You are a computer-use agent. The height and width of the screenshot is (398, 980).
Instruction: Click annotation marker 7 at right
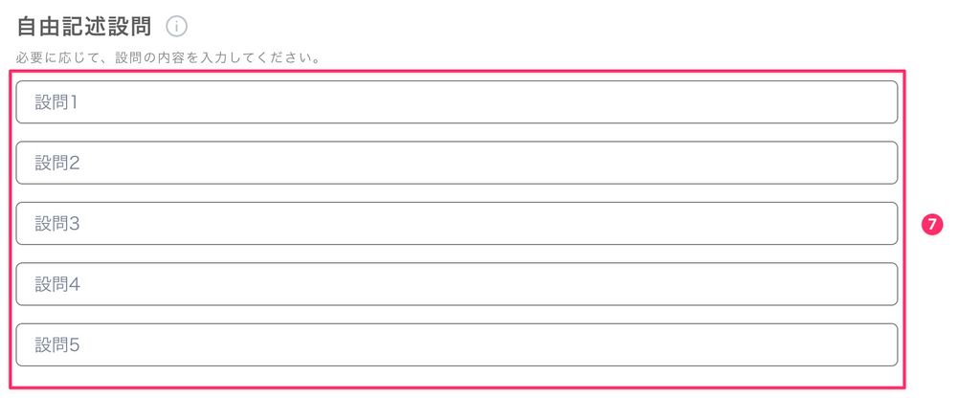point(933,224)
